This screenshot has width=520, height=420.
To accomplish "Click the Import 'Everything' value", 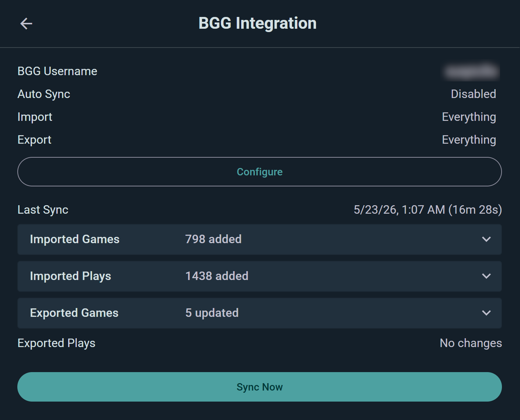I will (x=469, y=117).
